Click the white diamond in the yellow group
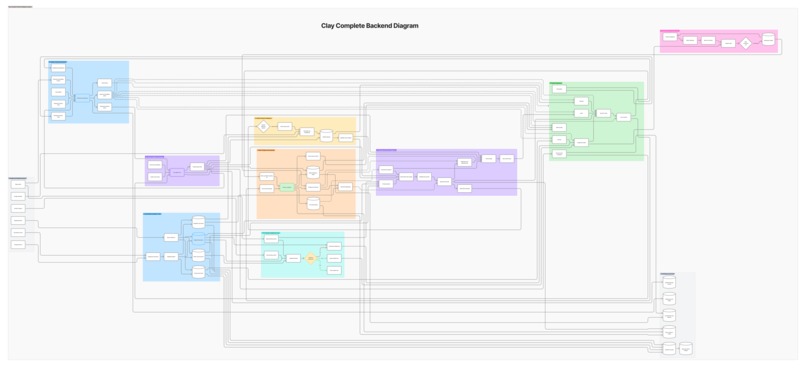The height and width of the screenshot is (368, 806). (x=263, y=126)
